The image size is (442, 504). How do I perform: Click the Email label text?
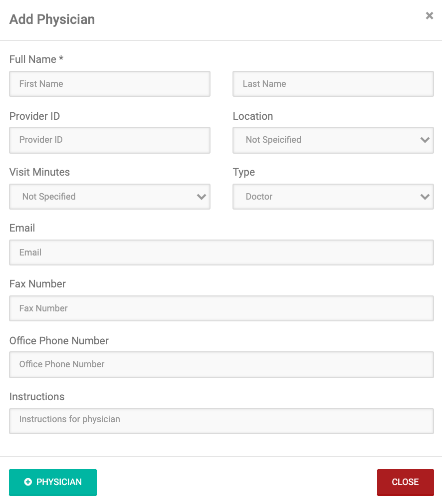click(x=22, y=228)
